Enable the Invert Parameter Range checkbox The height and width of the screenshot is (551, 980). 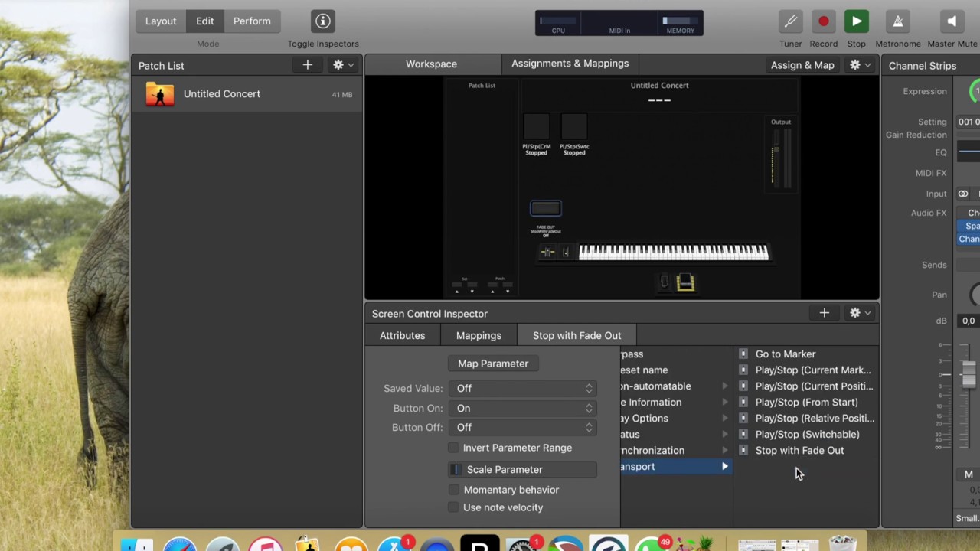tap(453, 448)
